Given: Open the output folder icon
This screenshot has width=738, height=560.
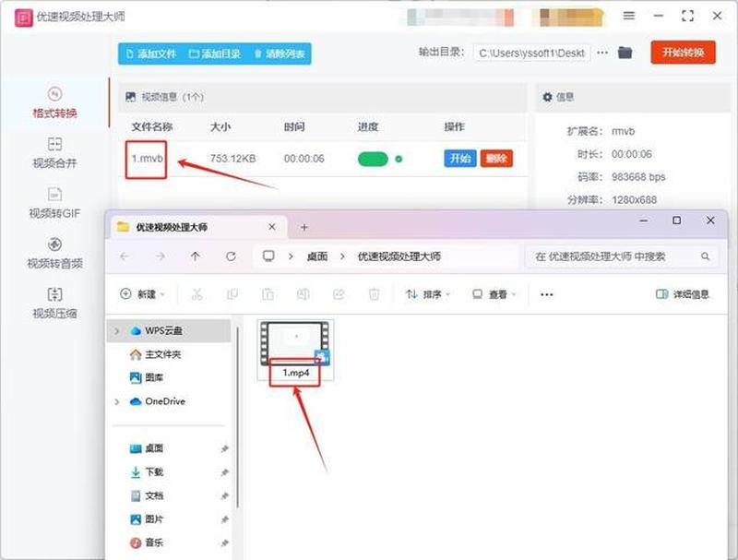Looking at the screenshot, I should [625, 53].
